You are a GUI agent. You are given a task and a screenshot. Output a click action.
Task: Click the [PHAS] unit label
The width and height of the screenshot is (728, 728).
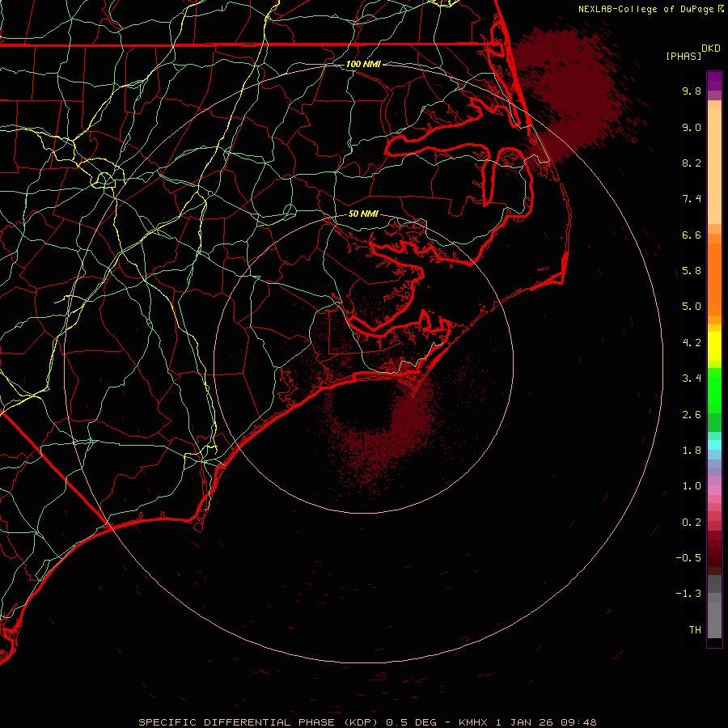coord(684,56)
